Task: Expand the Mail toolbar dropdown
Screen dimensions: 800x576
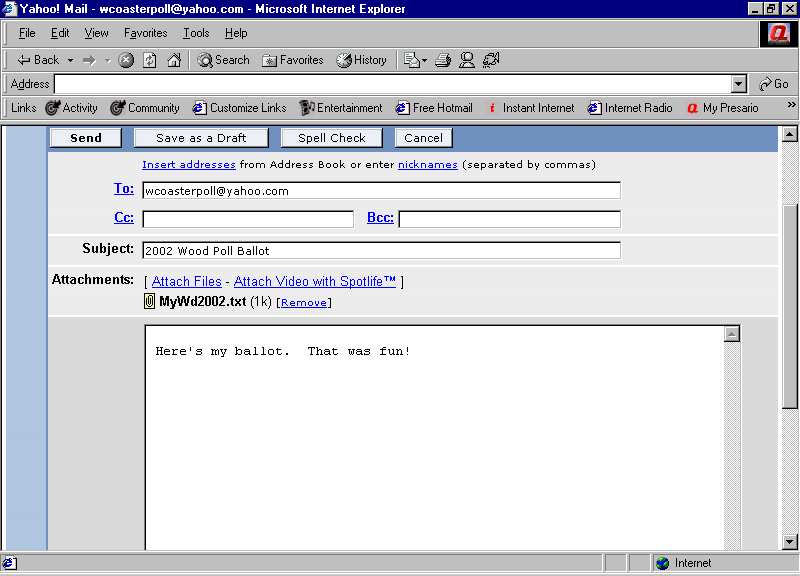Action: tap(424, 61)
